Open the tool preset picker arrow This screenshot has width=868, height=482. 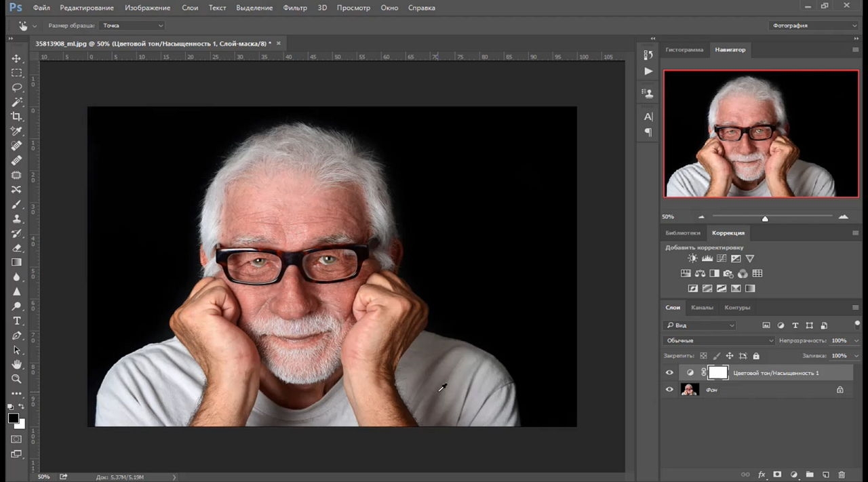pos(34,26)
